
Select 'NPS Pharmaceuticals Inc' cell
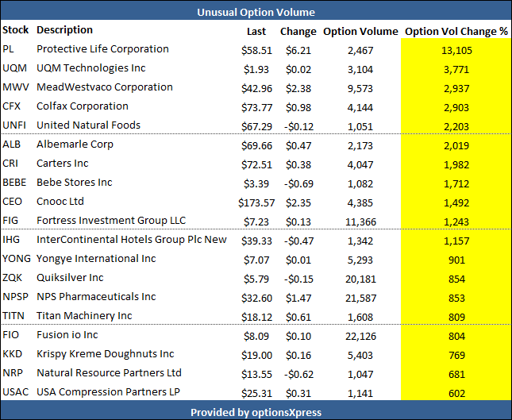pos(96,297)
